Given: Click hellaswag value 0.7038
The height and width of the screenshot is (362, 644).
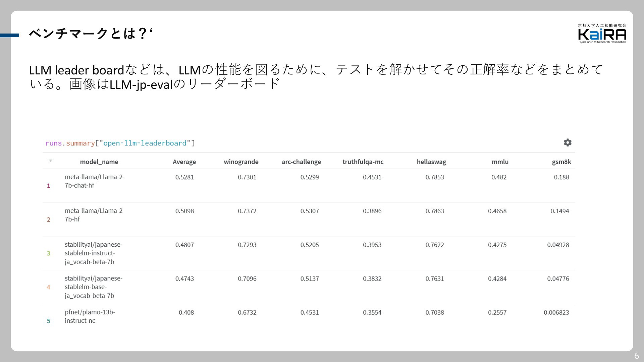Looking at the screenshot, I should click(x=435, y=313).
